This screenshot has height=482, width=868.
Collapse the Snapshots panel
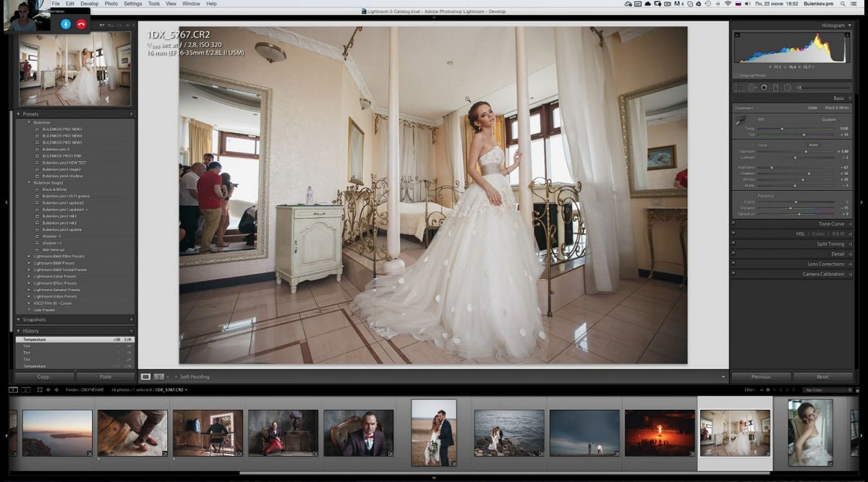coord(19,319)
